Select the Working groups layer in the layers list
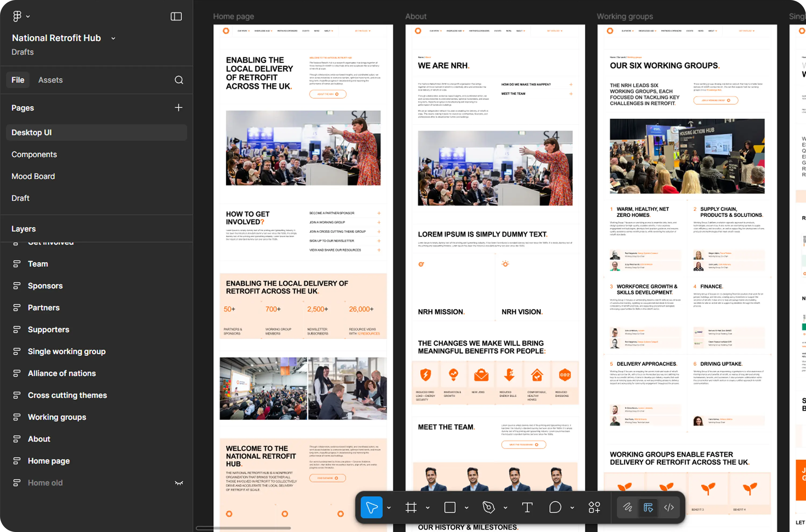 coord(57,417)
